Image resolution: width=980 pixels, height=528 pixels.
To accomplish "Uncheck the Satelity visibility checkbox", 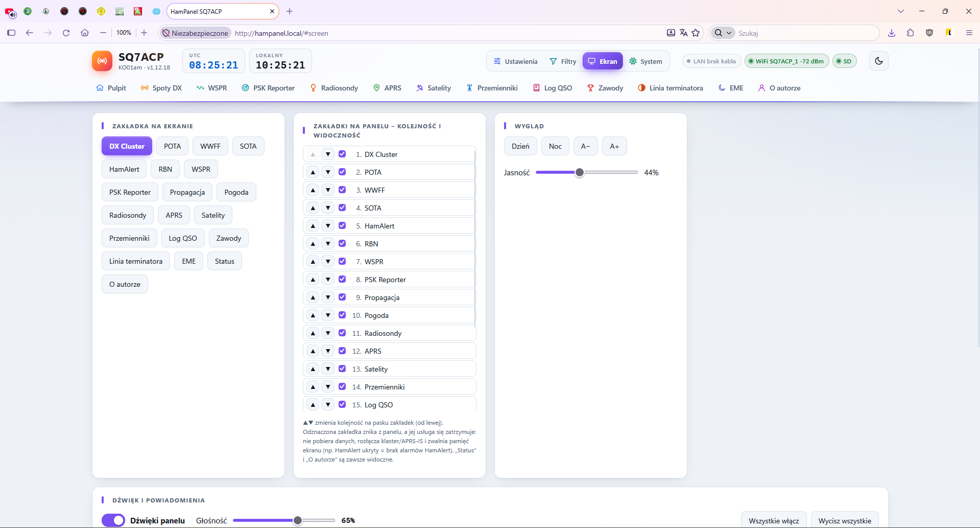I will pyautogui.click(x=342, y=369).
